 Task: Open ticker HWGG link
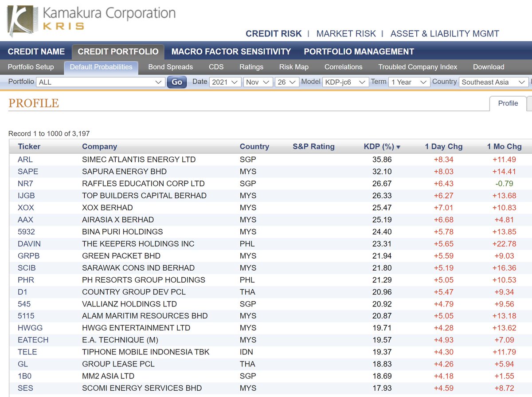coord(31,328)
